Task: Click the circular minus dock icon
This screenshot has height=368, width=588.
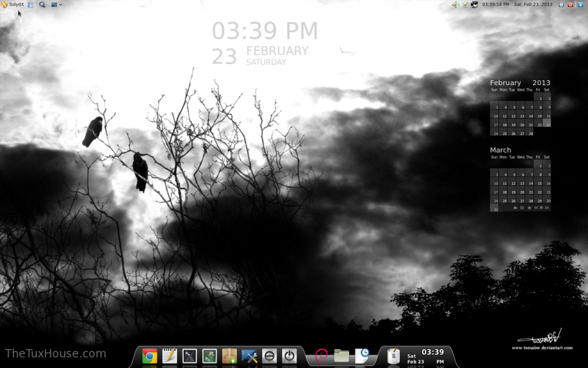Action: (269, 355)
